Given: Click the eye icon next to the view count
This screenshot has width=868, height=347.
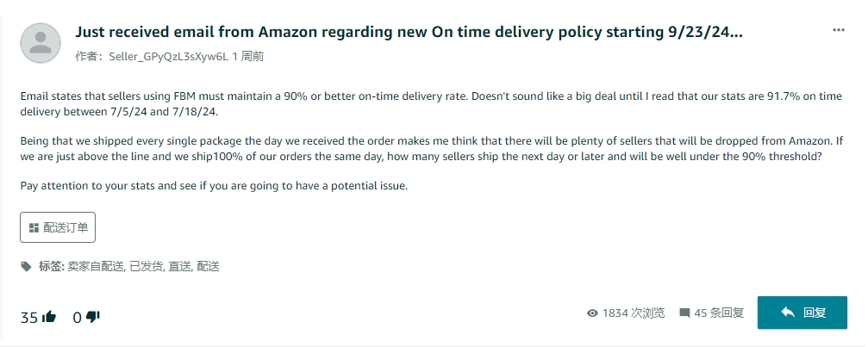Looking at the screenshot, I should 592,313.
